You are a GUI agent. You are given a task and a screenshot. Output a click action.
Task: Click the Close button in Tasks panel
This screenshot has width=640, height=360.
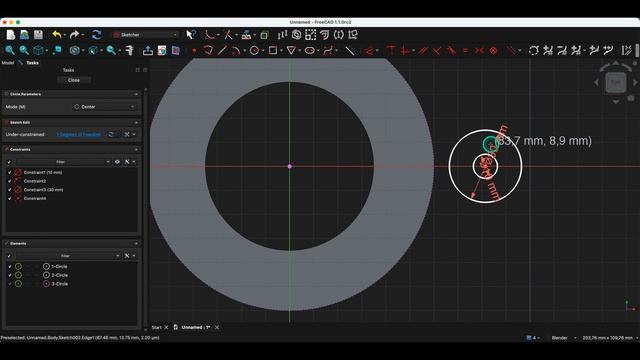(74, 80)
